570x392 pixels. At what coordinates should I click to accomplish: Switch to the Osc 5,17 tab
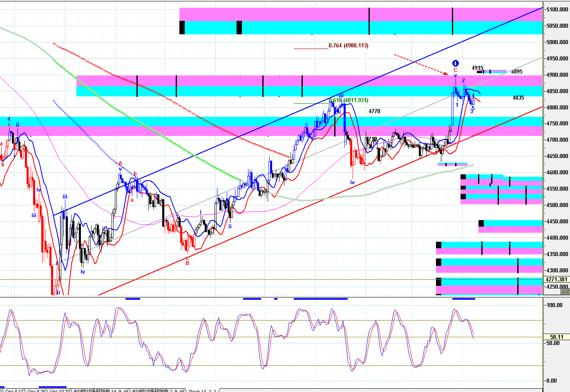(x=14, y=391)
